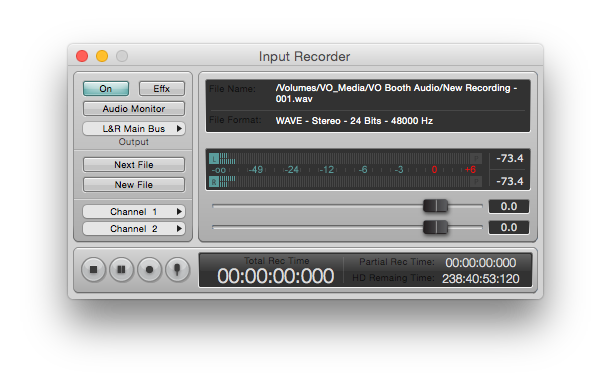Click the New File button
Image resolution: width=611 pixels, height=391 pixels.
tap(134, 185)
